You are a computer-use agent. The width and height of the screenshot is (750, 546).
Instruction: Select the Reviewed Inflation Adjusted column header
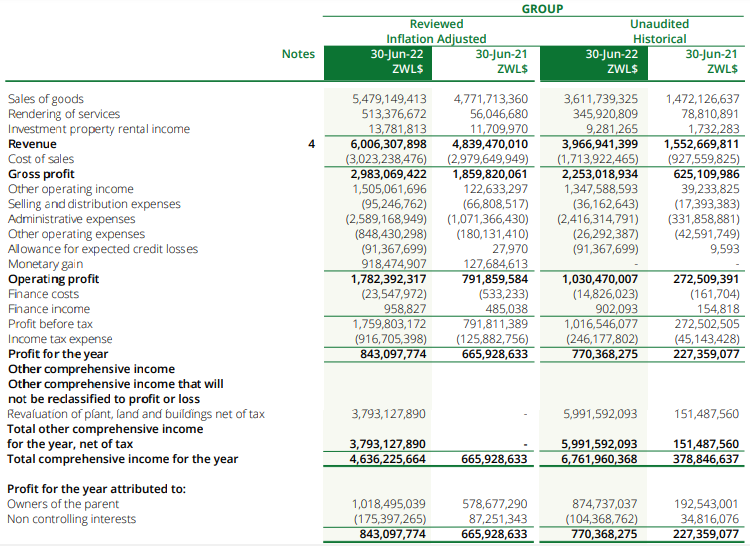click(x=436, y=31)
